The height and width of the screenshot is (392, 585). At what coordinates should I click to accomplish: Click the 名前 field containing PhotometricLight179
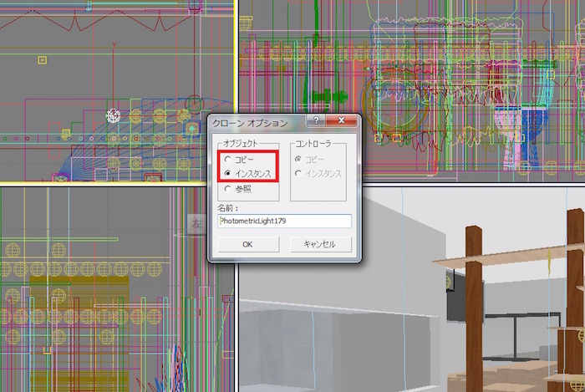(284, 221)
